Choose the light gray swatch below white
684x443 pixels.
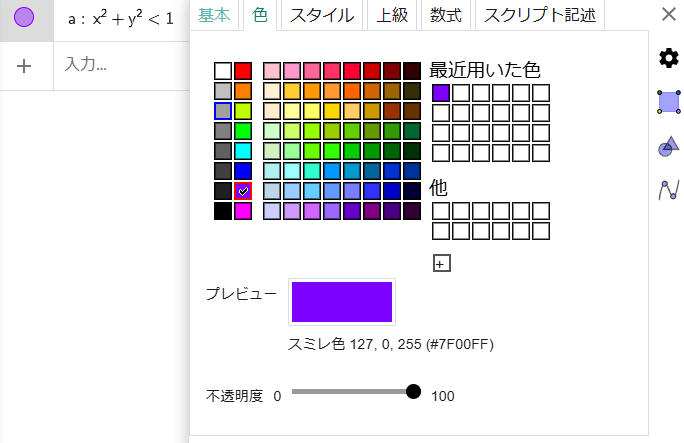click(x=223, y=91)
